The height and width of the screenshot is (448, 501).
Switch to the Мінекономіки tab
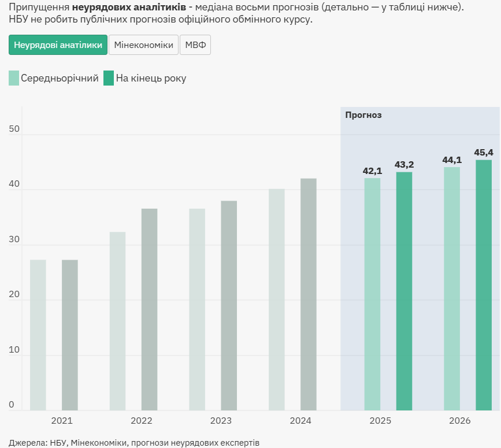click(143, 45)
